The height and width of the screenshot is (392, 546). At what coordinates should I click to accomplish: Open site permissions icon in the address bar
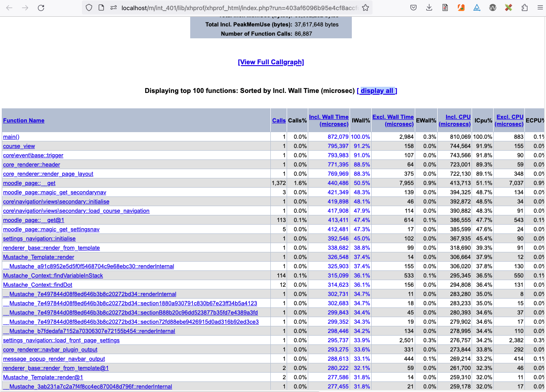click(113, 7)
